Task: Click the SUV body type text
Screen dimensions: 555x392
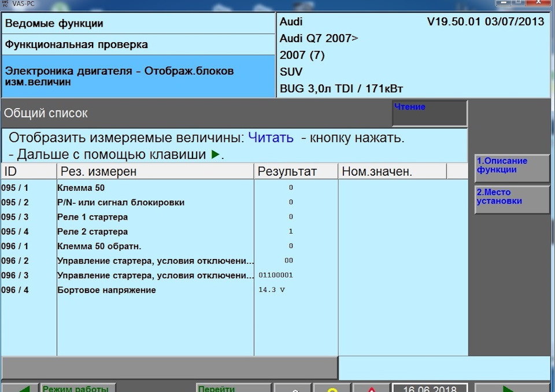Action: (x=291, y=72)
